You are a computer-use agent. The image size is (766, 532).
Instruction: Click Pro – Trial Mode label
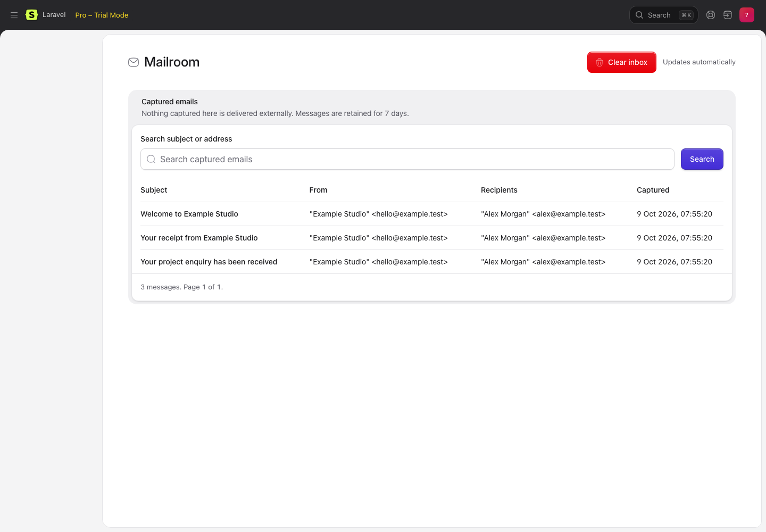102,15
